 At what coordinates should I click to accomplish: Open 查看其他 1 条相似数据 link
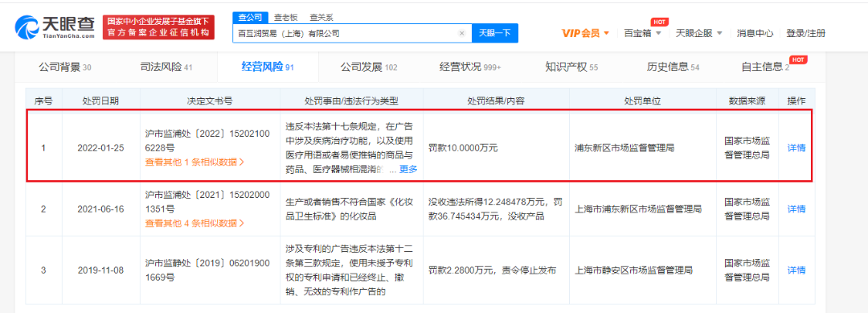tap(194, 163)
